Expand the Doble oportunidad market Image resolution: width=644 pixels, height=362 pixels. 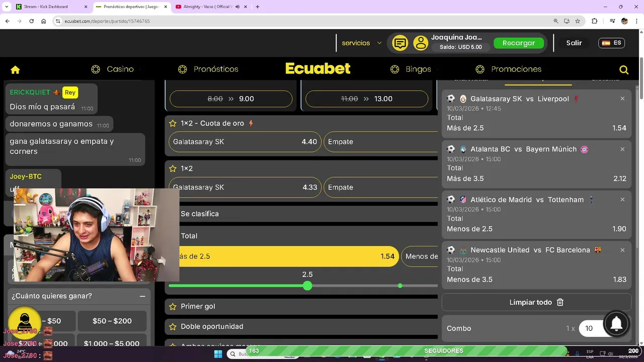(301, 326)
